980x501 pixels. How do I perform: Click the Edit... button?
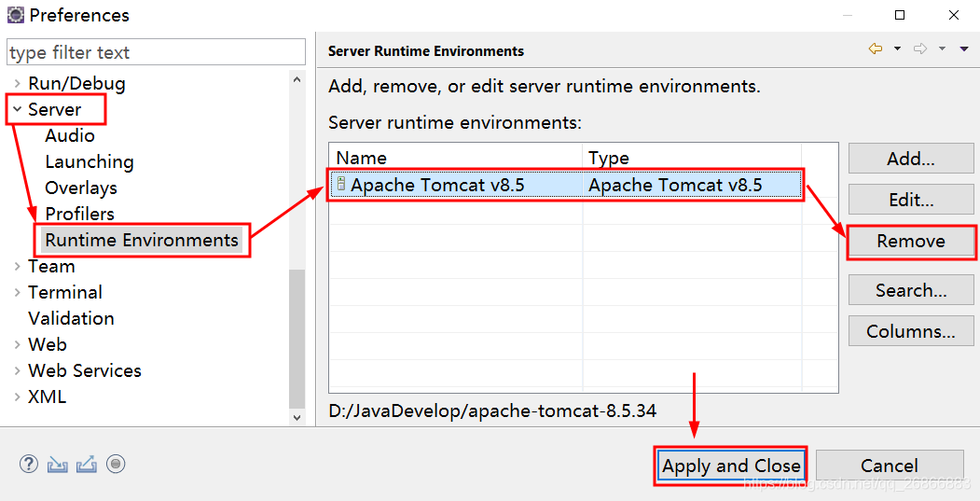coord(911,201)
